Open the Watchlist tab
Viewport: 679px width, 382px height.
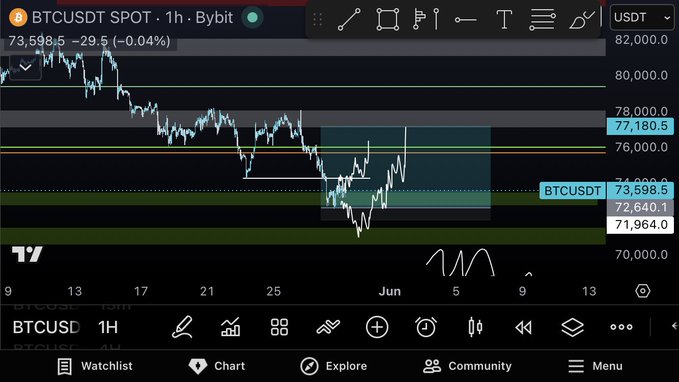point(95,366)
